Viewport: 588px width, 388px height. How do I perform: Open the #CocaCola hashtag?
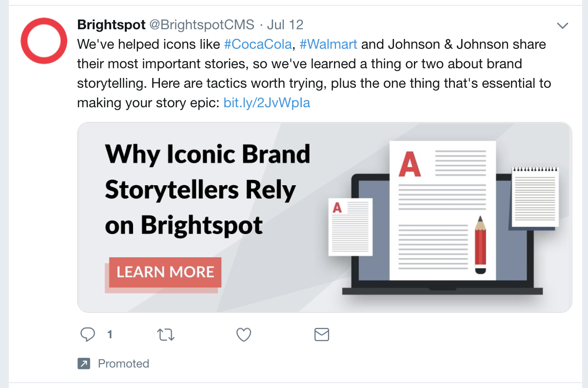coord(257,44)
